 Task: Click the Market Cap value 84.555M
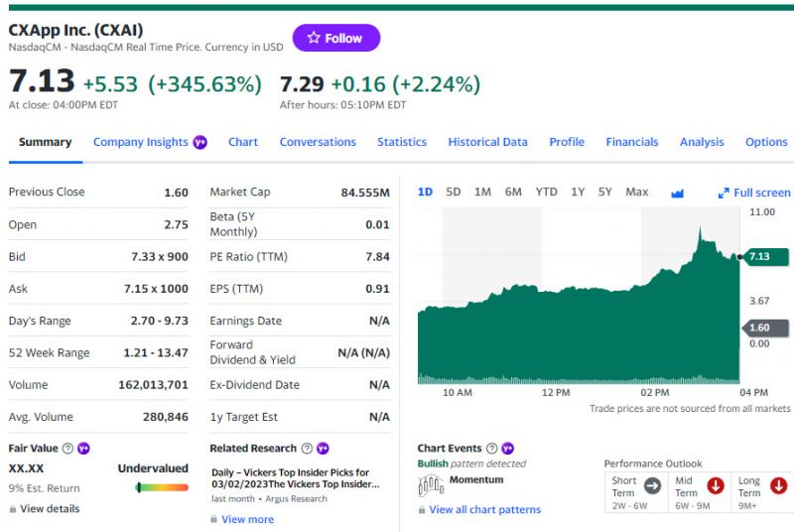[x=365, y=193]
